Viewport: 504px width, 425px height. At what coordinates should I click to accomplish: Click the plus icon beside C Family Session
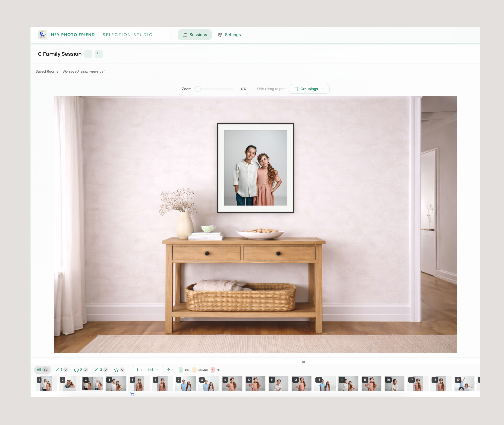(88, 54)
